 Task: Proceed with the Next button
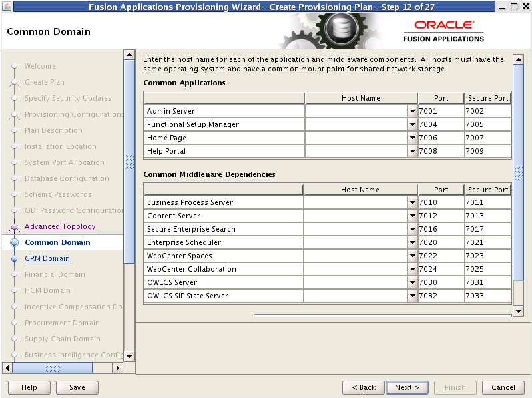407,387
